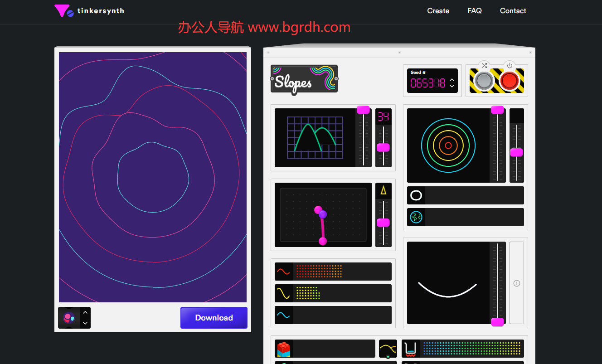Open the Contact link in header
Image resolution: width=602 pixels, height=364 pixels.
[513, 11]
